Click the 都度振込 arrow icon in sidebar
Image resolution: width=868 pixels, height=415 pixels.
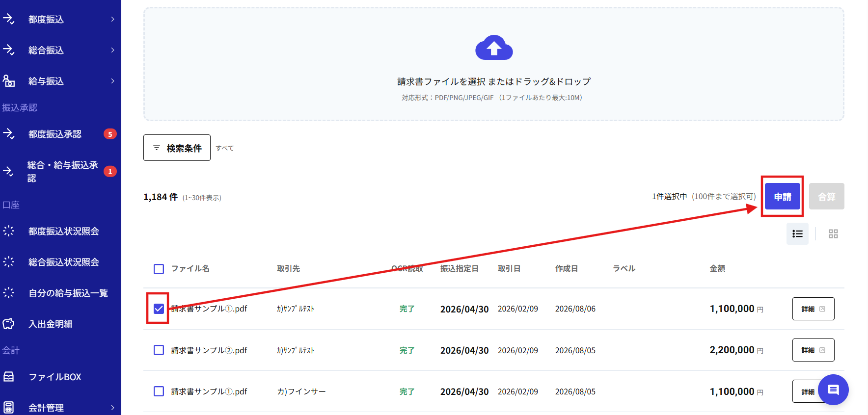[x=9, y=19]
